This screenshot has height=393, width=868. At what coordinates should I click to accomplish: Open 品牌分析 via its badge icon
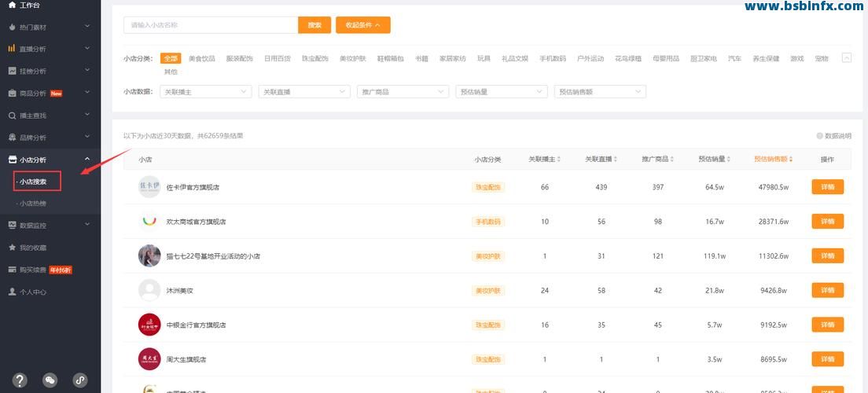tap(12, 138)
